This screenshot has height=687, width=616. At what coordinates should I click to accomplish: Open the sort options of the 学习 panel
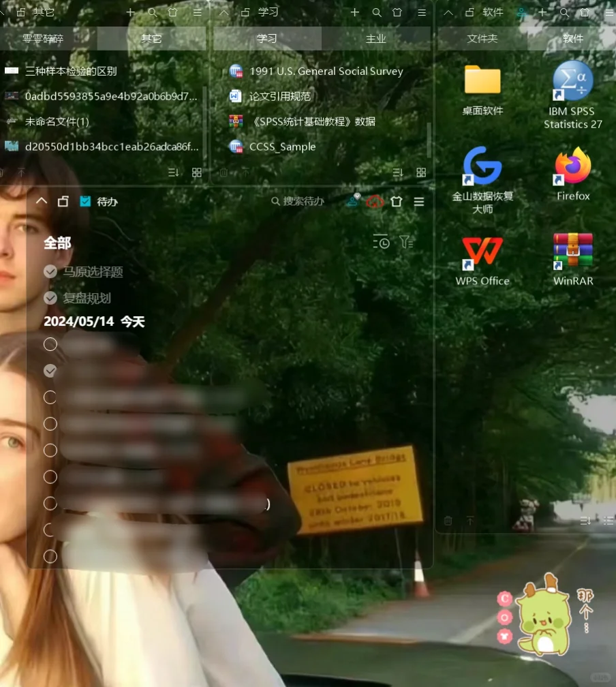398,172
